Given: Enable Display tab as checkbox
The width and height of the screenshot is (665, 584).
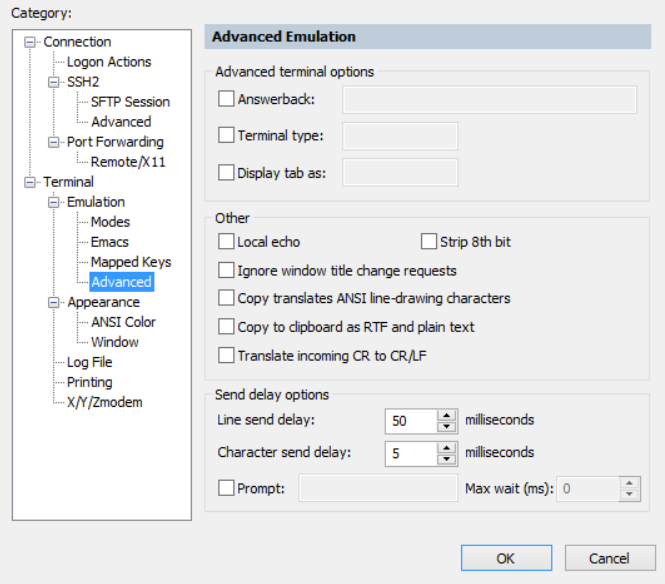Looking at the screenshot, I should tap(226, 173).
